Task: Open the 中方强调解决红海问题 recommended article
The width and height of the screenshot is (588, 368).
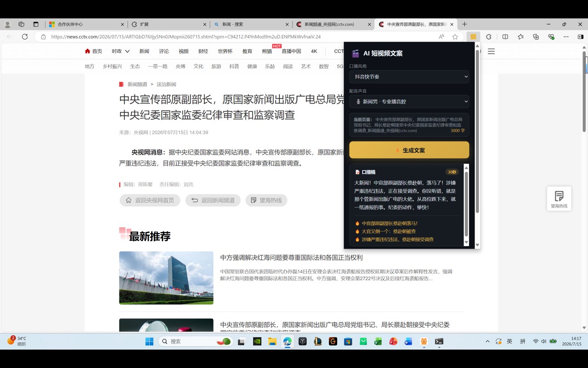Action: pyautogui.click(x=291, y=258)
